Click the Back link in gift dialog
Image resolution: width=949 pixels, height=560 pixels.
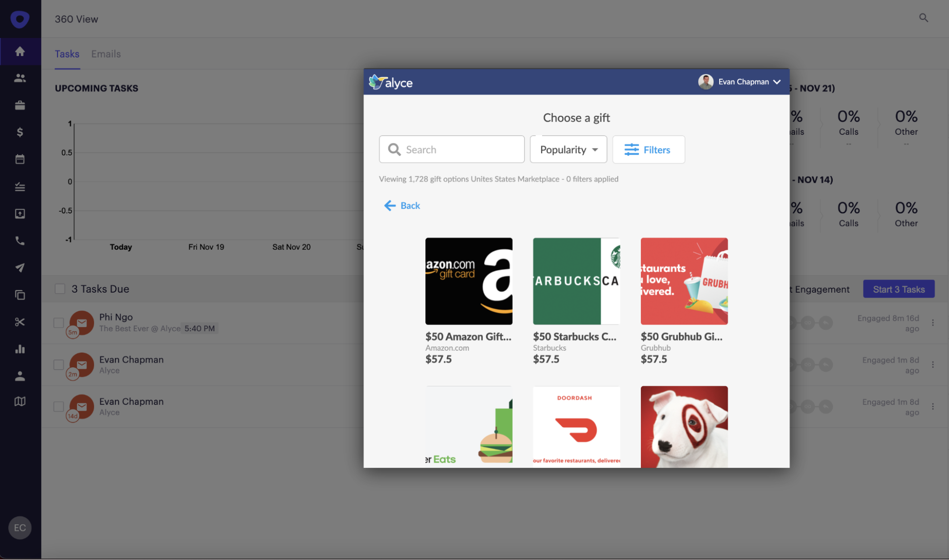410,205
